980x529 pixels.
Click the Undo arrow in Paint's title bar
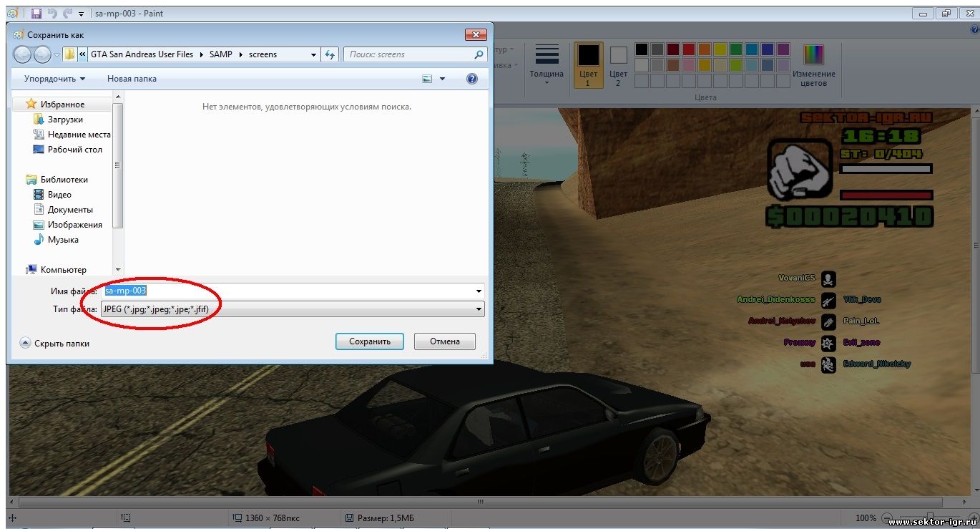(x=52, y=13)
